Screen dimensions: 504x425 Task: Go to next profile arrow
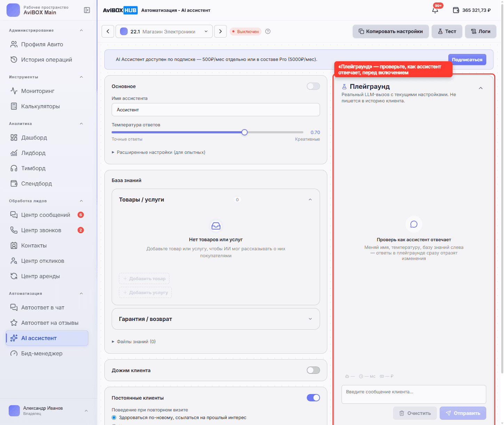221,31
